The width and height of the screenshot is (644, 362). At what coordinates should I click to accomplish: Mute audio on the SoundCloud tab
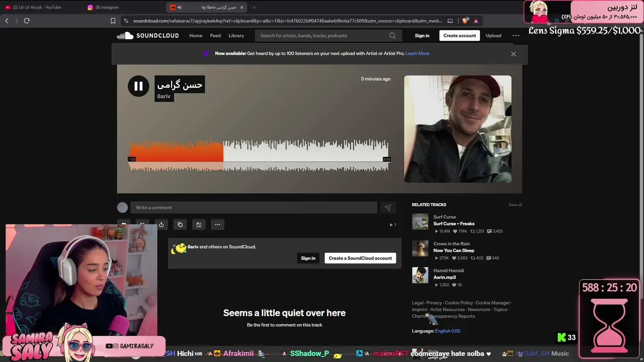click(180, 8)
